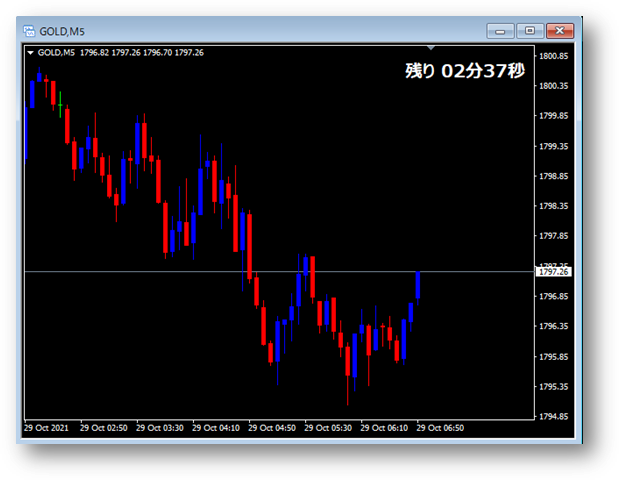Click the 1796.85 price scale label
Viewport: 619px width, 480px height.
click(553, 296)
